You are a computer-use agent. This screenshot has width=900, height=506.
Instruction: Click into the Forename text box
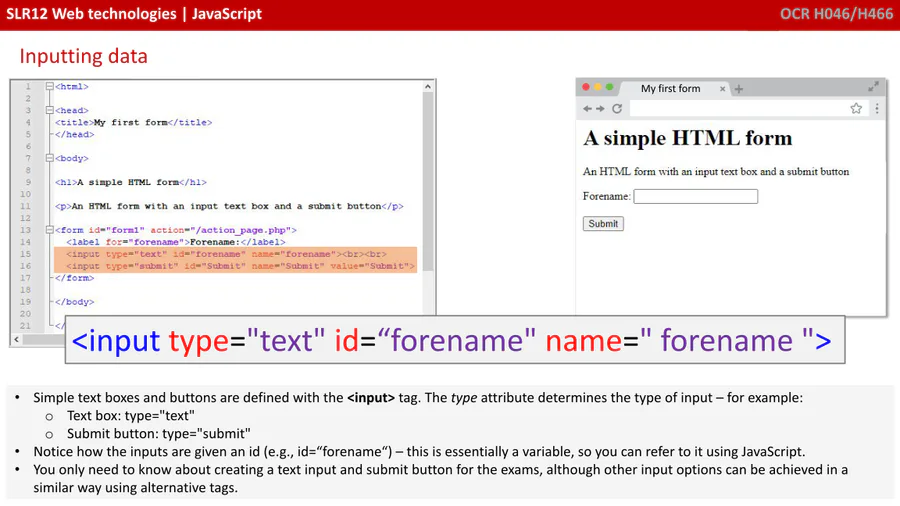point(695,197)
